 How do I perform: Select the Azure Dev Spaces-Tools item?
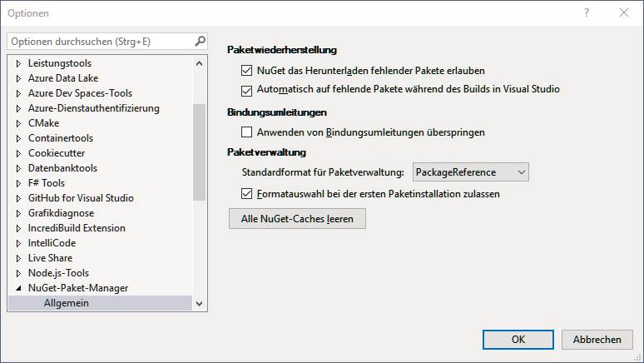(80, 93)
